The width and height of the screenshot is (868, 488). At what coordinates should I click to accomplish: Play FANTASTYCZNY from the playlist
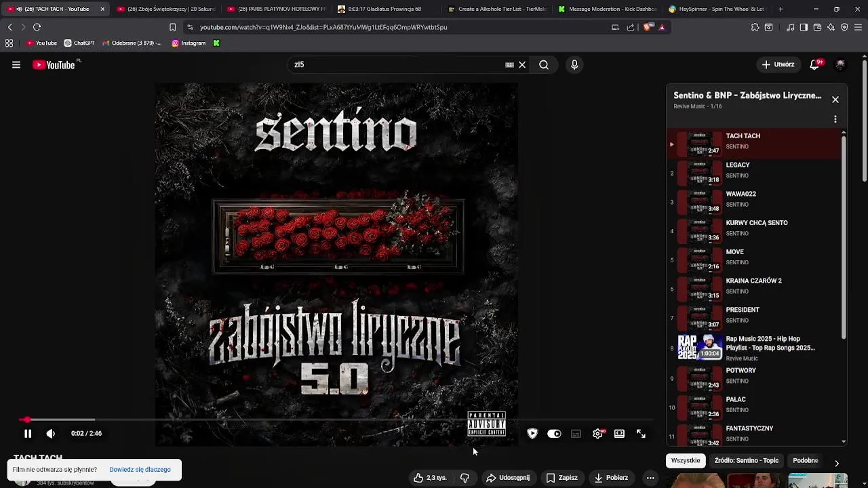pos(754,434)
